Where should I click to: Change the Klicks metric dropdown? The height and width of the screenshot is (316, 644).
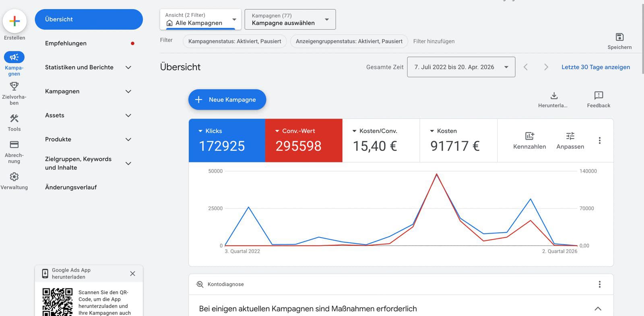[210, 131]
